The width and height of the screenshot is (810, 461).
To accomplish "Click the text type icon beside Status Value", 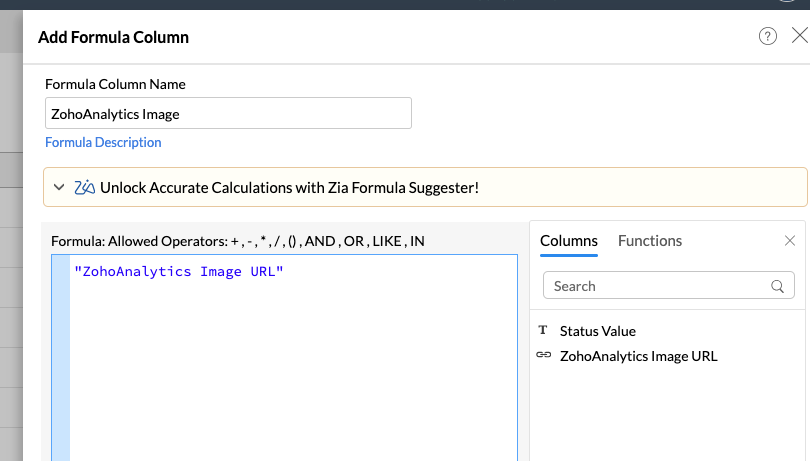I will pos(543,331).
